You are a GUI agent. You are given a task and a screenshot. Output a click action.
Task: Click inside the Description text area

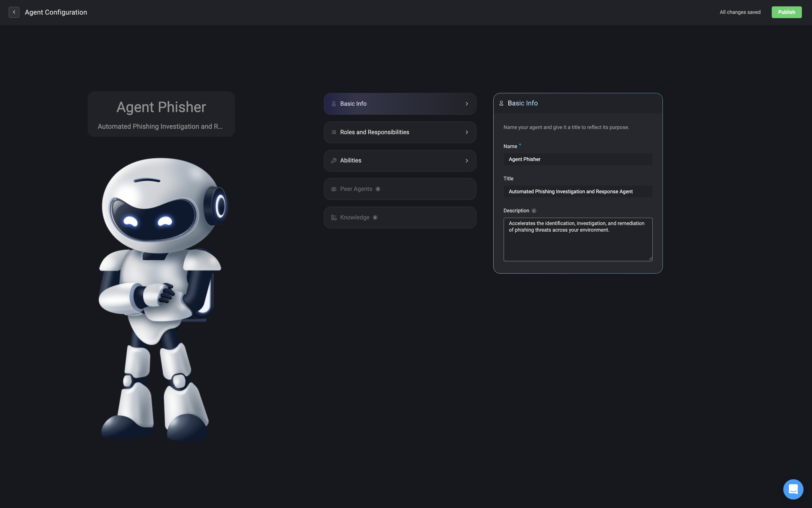(x=578, y=240)
